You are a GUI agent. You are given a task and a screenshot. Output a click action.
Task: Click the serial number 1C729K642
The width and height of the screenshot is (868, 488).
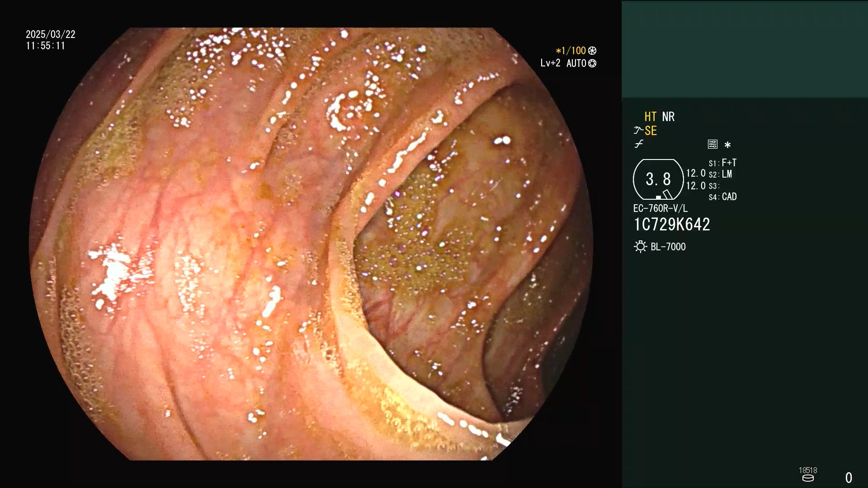pos(672,225)
